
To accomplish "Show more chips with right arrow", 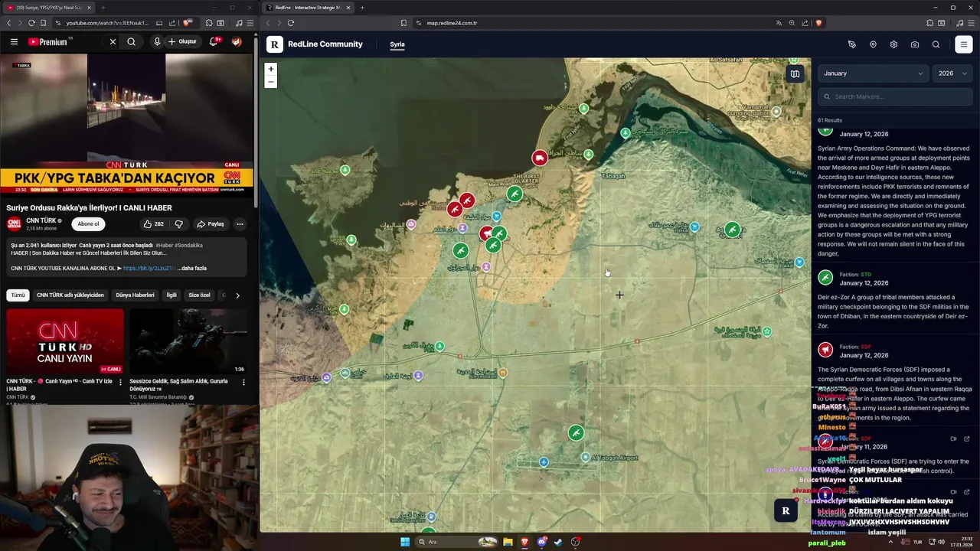I will coord(237,295).
